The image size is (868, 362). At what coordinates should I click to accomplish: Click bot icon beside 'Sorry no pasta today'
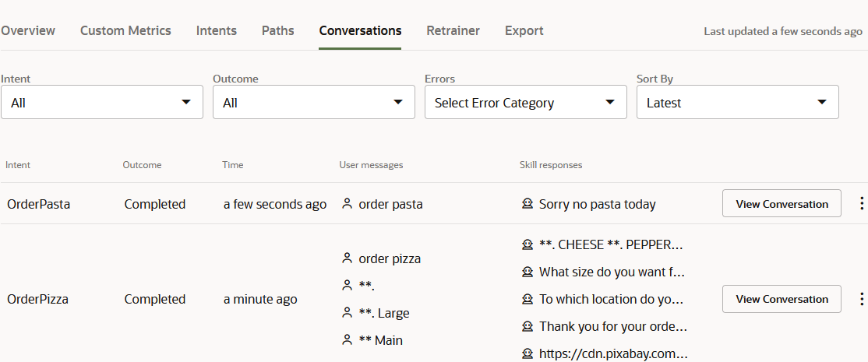coord(528,204)
